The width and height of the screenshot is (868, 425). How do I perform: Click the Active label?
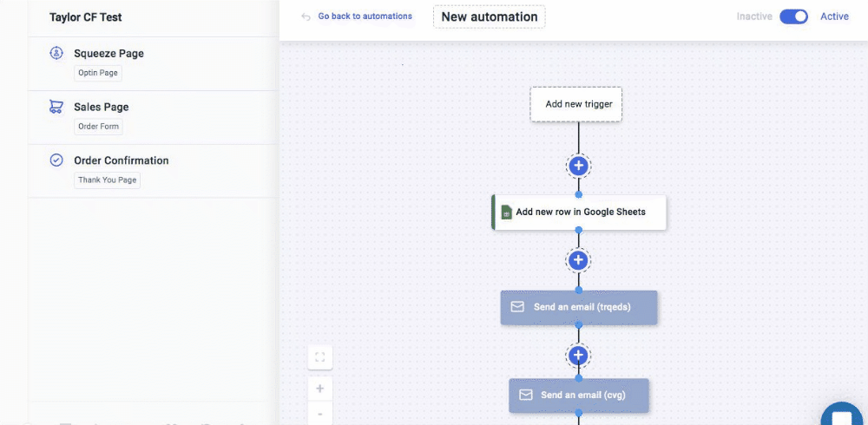(x=834, y=16)
